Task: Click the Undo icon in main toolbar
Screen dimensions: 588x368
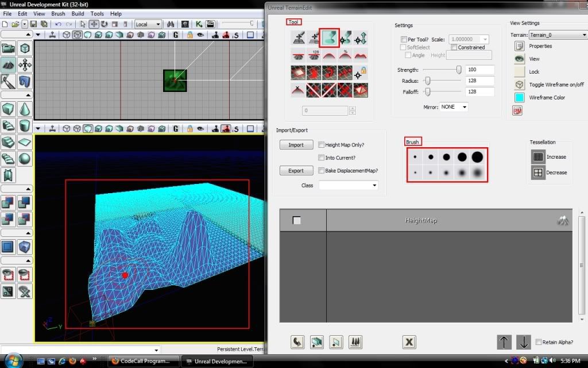Action: (x=58, y=24)
